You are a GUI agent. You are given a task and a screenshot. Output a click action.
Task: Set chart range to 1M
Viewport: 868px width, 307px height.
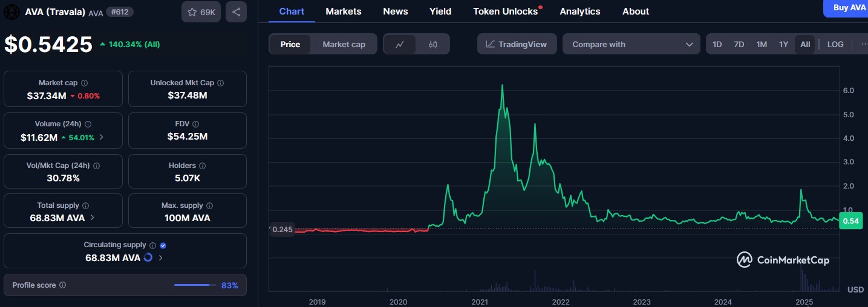(x=762, y=44)
